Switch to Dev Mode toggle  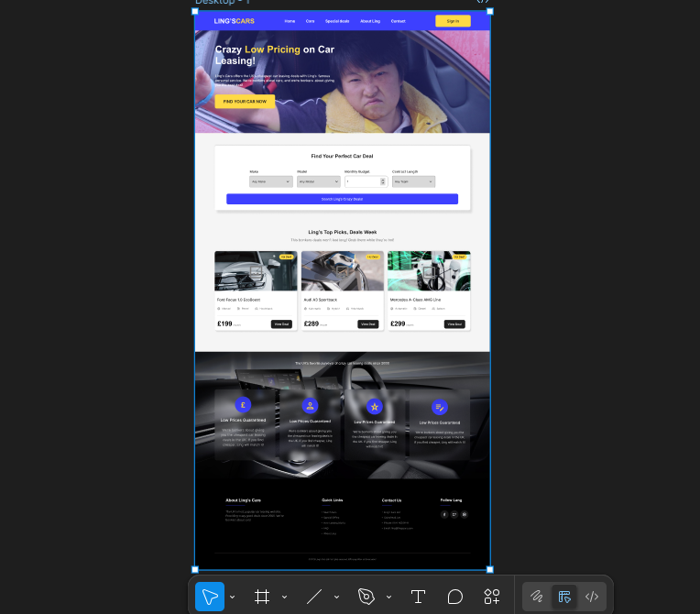pos(592,597)
